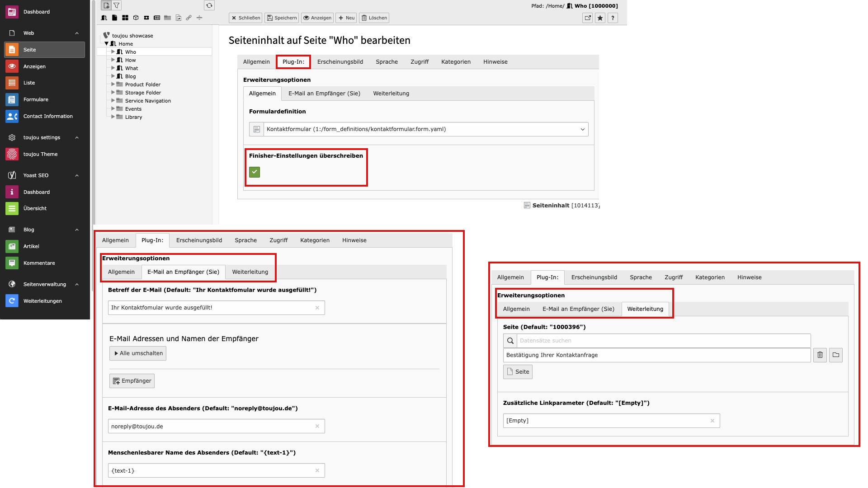Expand the Blog page tree node
This screenshot has width=868, height=488.
click(x=113, y=76)
